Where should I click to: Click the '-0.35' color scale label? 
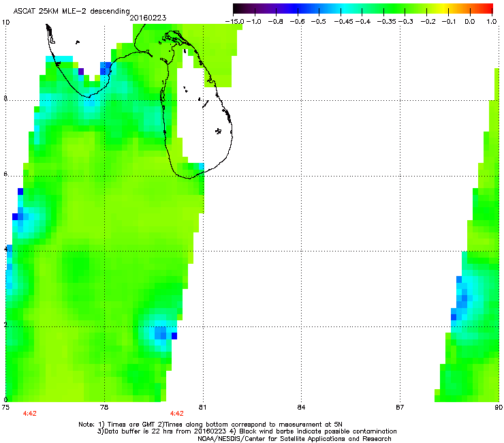387,22
